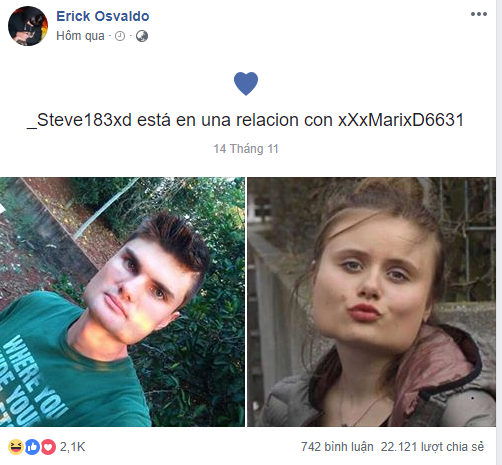Click the scrollbar on the right edge

point(499,232)
